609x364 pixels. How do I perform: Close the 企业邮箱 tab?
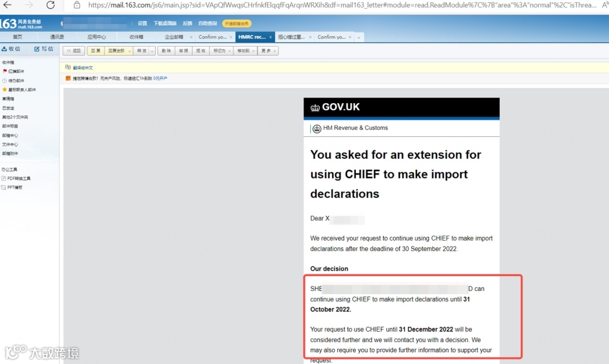tap(191, 37)
